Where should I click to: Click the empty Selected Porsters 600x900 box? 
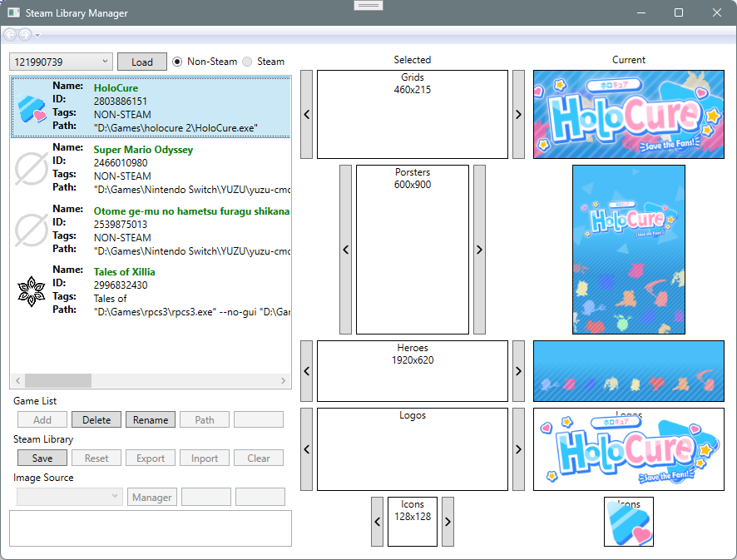click(x=413, y=250)
